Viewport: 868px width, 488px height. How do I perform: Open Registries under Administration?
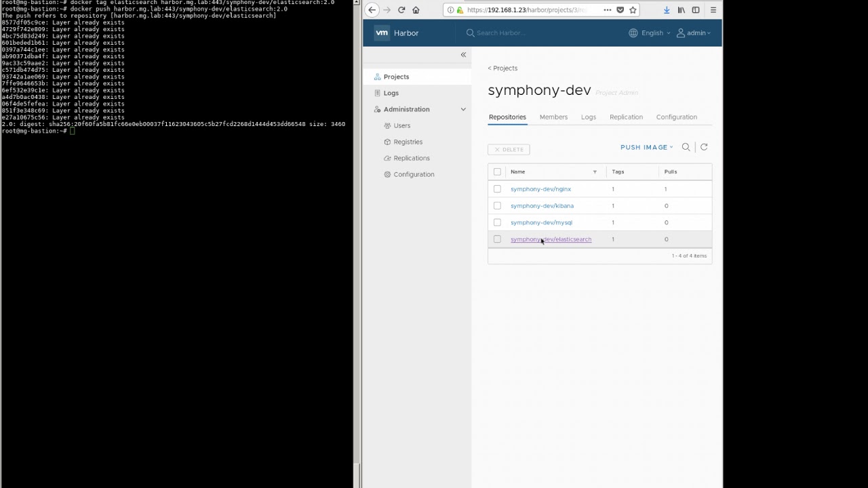(408, 142)
